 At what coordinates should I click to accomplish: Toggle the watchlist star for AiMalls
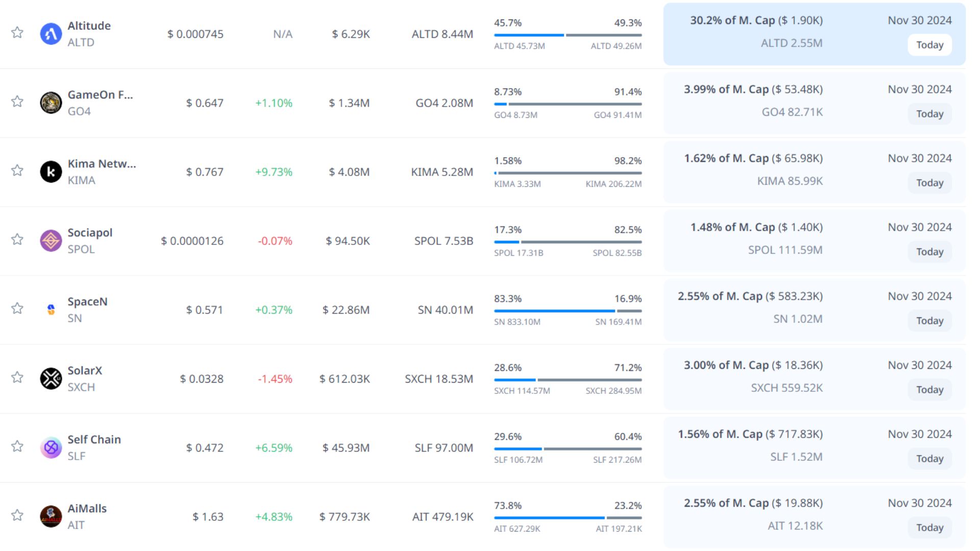coord(17,515)
